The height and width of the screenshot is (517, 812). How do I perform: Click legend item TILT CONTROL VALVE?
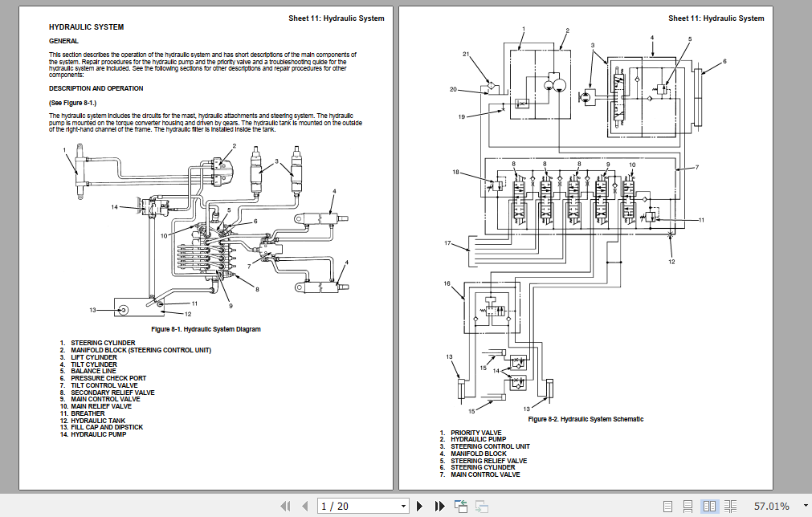click(104, 385)
